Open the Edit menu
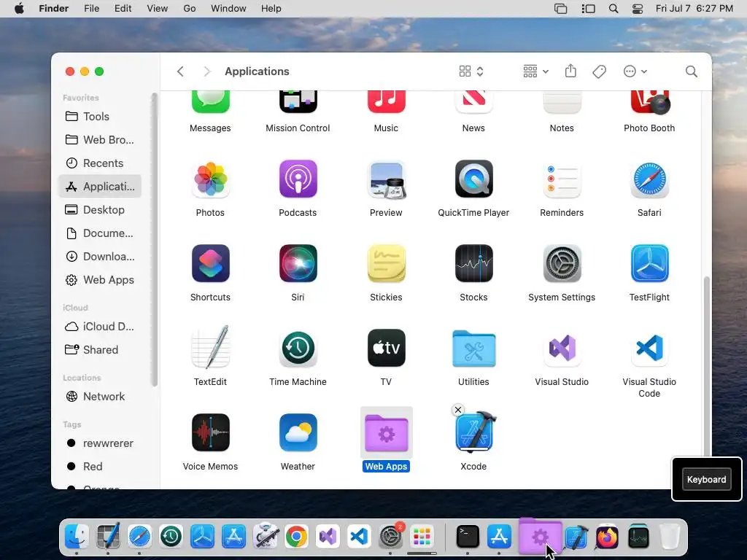The height and width of the screenshot is (560, 747). tap(123, 9)
